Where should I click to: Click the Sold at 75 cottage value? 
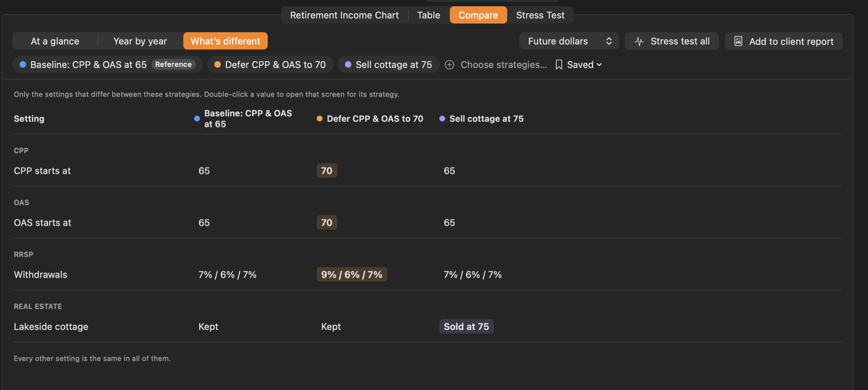(467, 326)
